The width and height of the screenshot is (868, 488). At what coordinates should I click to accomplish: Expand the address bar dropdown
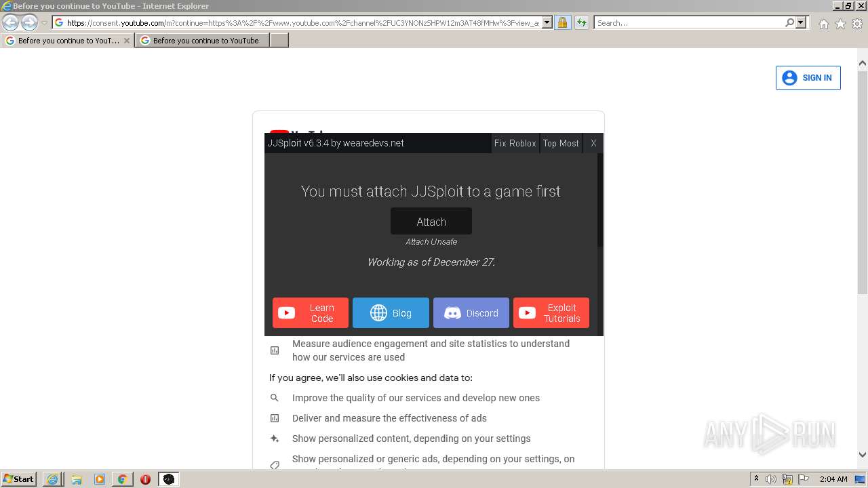coord(547,22)
